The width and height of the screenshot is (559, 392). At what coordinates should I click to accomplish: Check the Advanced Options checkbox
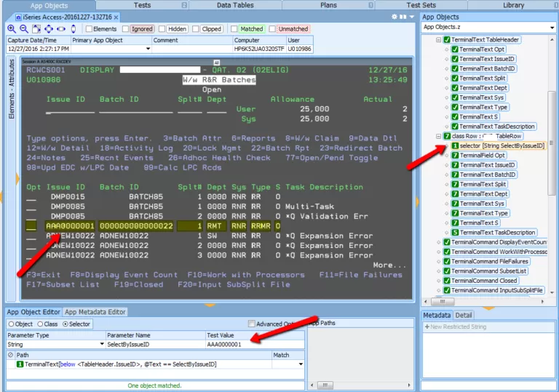tap(251, 324)
